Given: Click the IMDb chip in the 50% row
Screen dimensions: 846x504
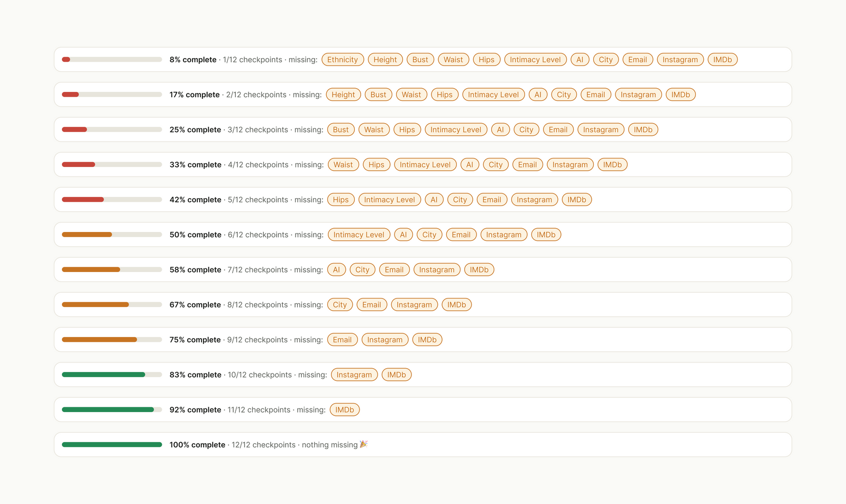Looking at the screenshot, I should pyautogui.click(x=546, y=235).
